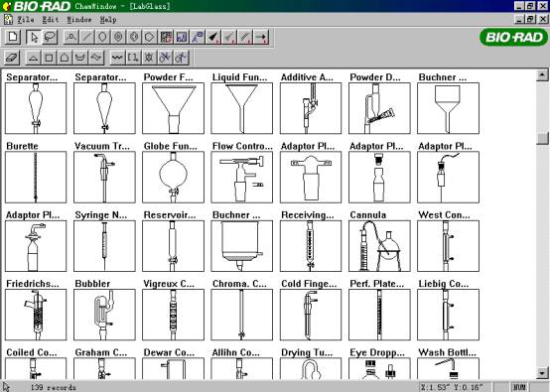550x392 pixels.
Task: Select the Globe Fun... thumbnail
Action: [173, 177]
